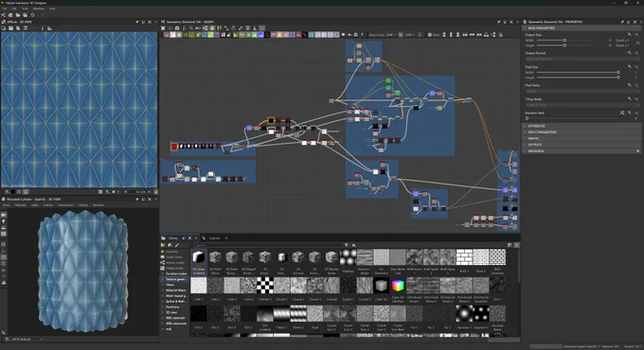Select the Cube 3D GBuffers rainbow thumbnail
644x350 pixels.
tap(398, 286)
